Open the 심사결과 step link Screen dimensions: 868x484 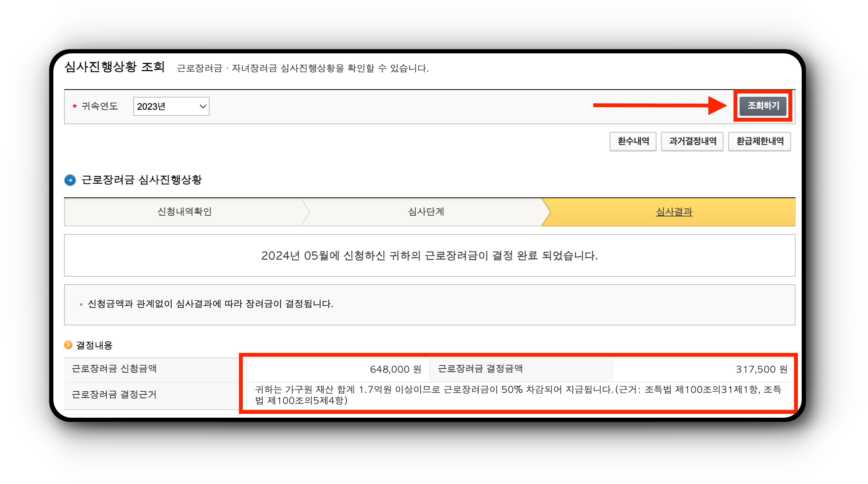674,212
